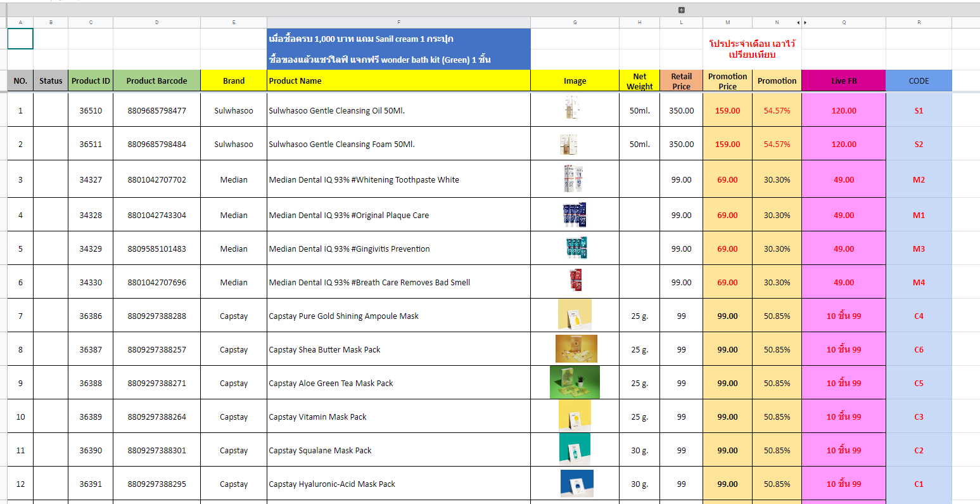Select 'Capstay Squalane Mask Pack' cell
980x504 pixels.
(398, 450)
